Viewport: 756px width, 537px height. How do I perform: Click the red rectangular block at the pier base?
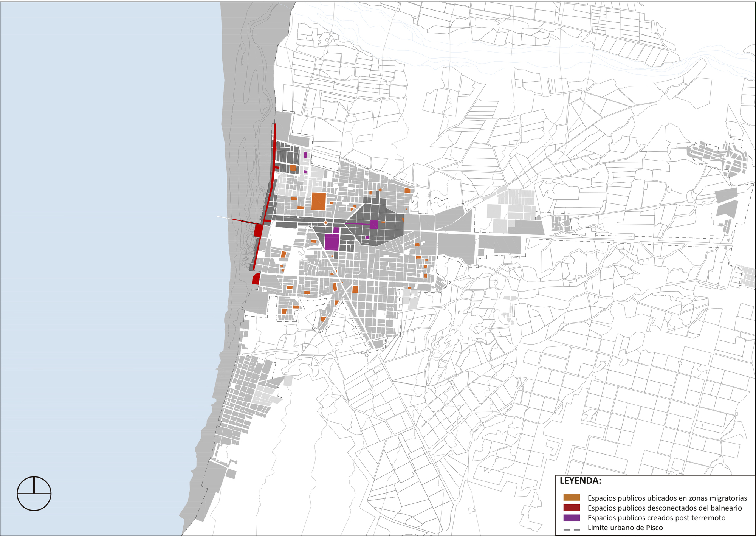259,230
